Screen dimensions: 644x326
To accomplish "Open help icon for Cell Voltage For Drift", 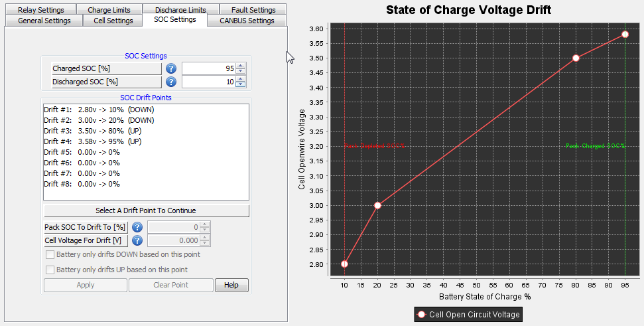I will [x=137, y=240].
